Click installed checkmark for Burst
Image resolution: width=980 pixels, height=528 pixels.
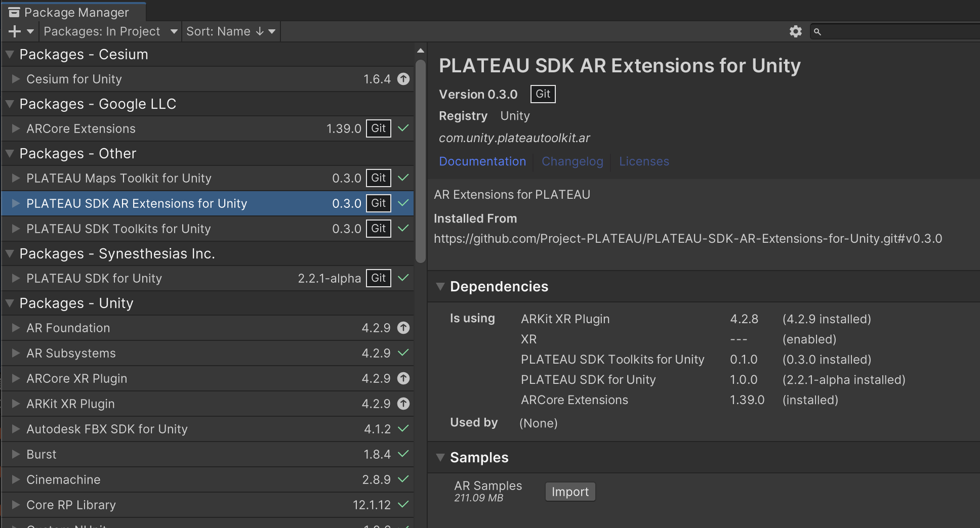tap(403, 454)
